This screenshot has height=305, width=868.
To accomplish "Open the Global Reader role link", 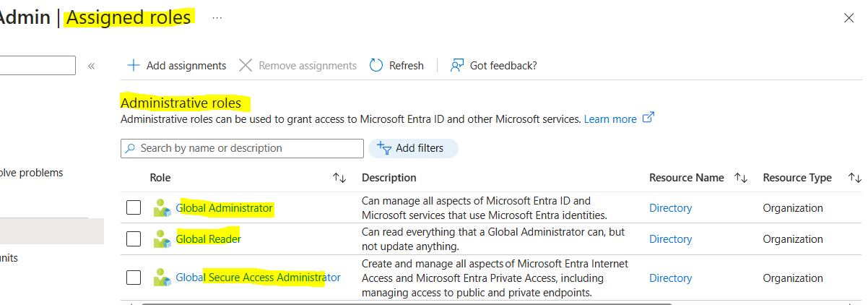I will point(209,239).
